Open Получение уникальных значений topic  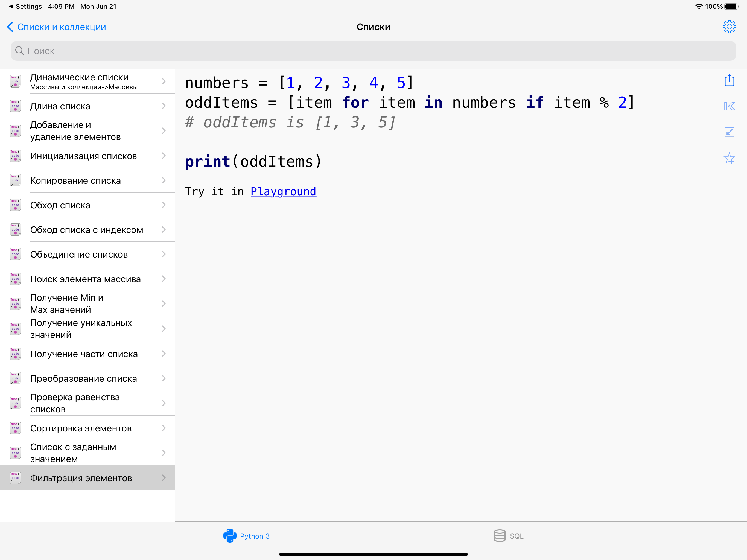(87, 329)
